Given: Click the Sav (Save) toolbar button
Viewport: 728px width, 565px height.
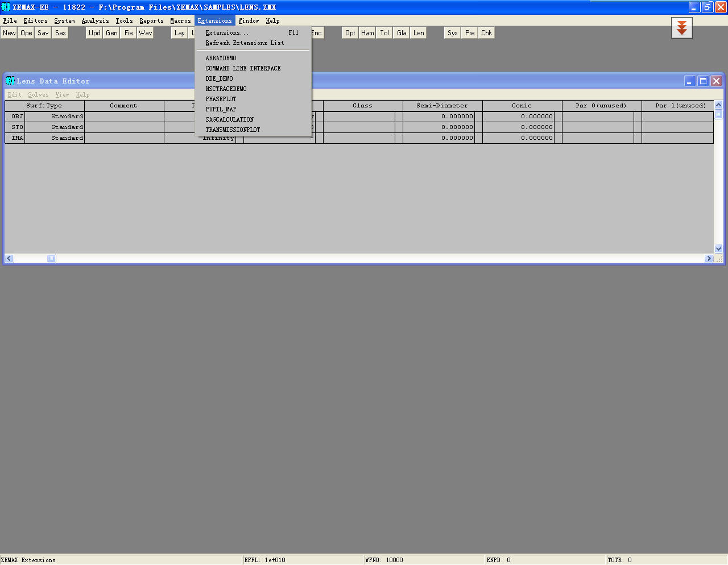Looking at the screenshot, I should coord(43,33).
